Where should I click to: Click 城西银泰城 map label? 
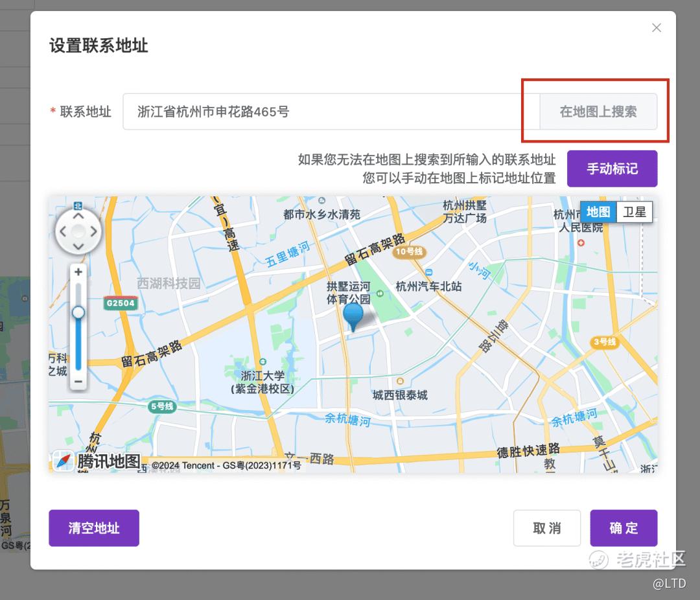coord(400,395)
